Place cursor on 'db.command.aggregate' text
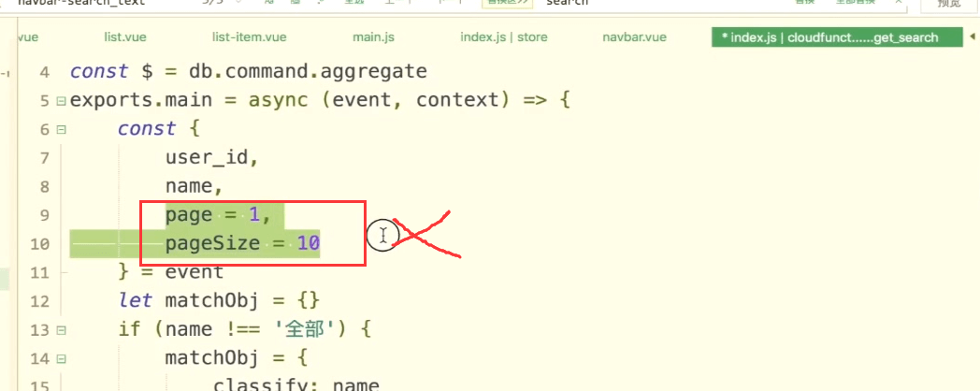Viewport: 980px width, 391px height. [x=309, y=72]
